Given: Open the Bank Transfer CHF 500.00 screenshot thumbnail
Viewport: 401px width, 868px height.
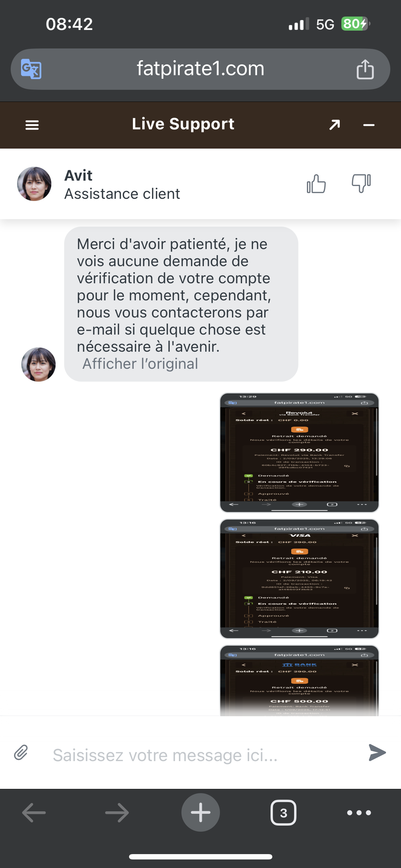Looking at the screenshot, I should tap(299, 680).
